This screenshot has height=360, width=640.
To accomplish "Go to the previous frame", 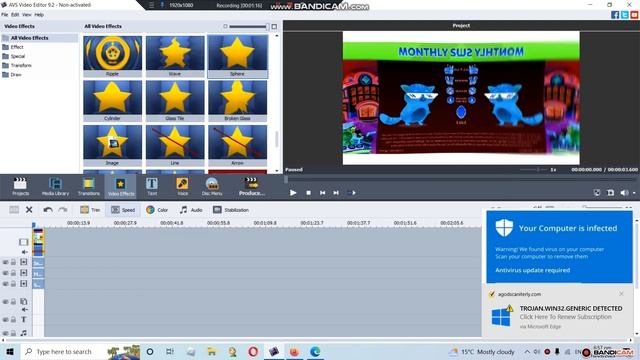I will (322, 193).
